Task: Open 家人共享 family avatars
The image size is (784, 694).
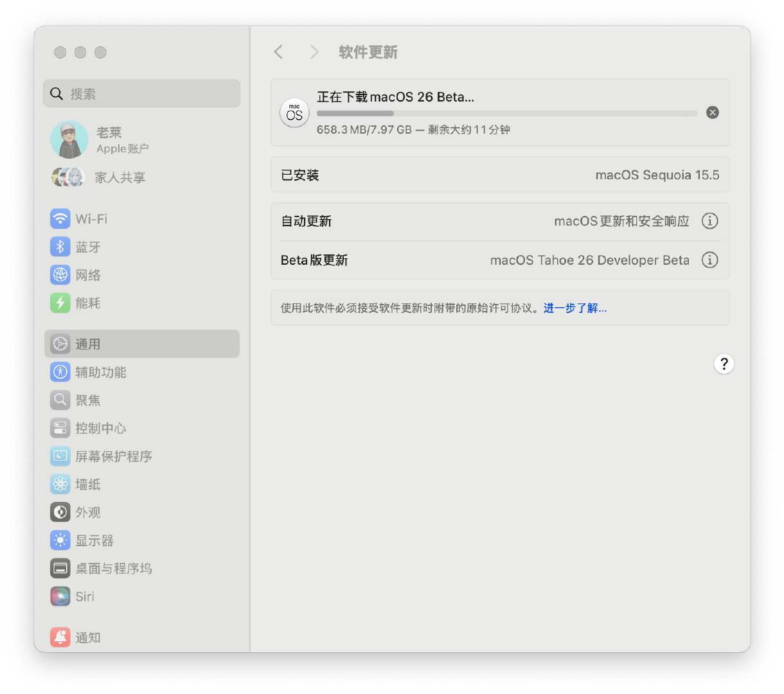Action: [x=68, y=177]
